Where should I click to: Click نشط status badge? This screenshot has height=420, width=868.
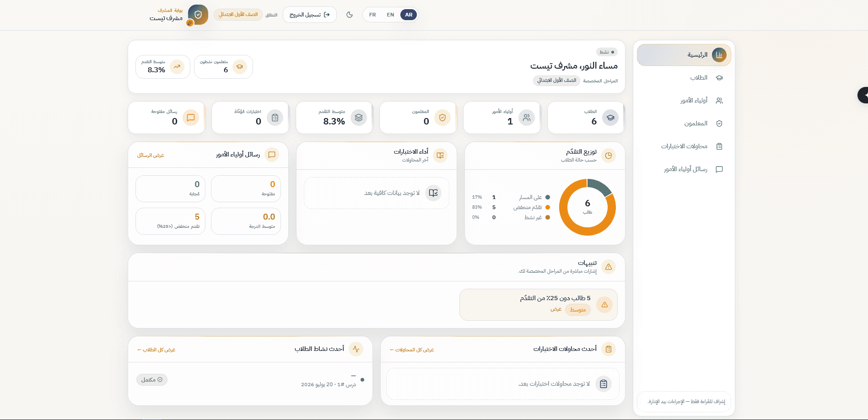pos(607,52)
